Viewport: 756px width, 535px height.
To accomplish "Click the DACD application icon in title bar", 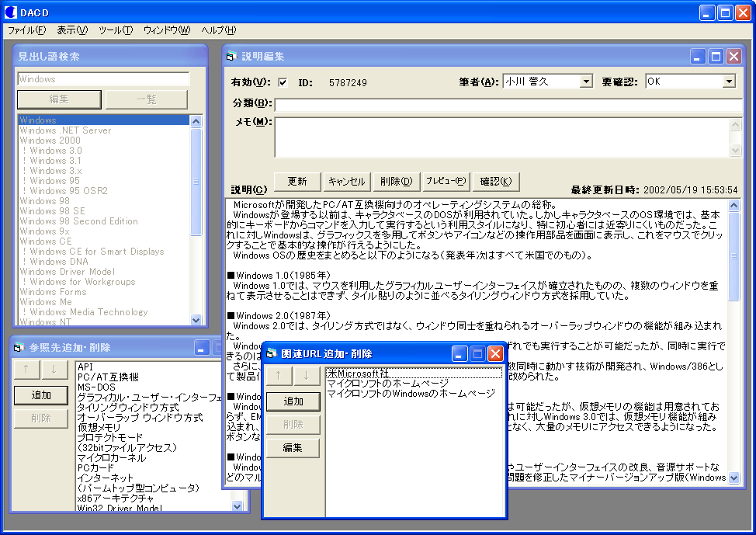I will pyautogui.click(x=10, y=12).
